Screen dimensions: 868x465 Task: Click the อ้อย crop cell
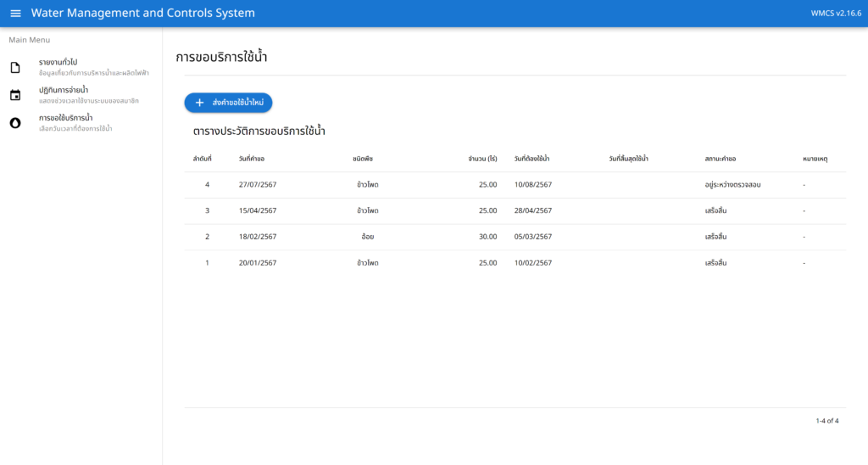pos(368,237)
